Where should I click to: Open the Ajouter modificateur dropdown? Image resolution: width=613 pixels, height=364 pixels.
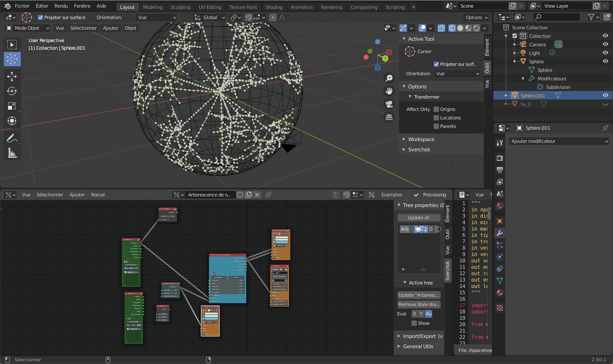pyautogui.click(x=559, y=141)
